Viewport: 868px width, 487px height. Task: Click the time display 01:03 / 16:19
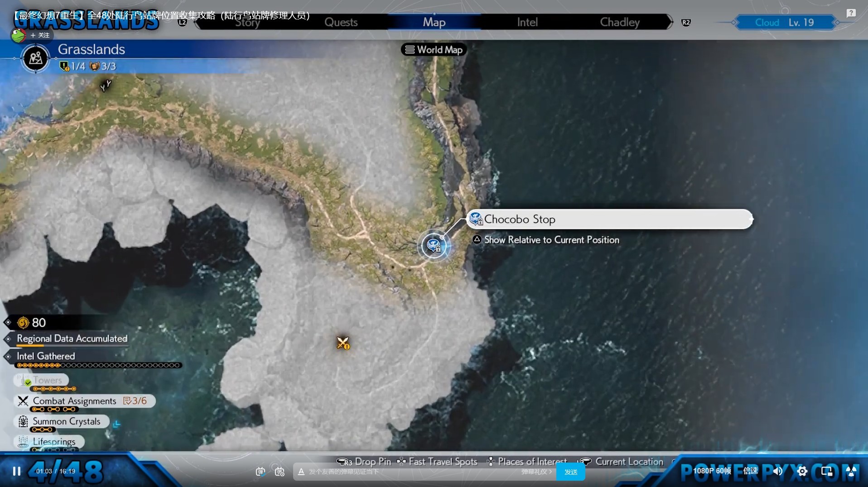[55, 471]
